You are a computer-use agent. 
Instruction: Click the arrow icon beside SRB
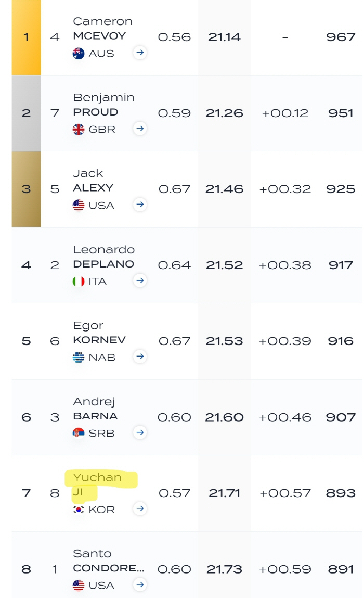(x=140, y=432)
